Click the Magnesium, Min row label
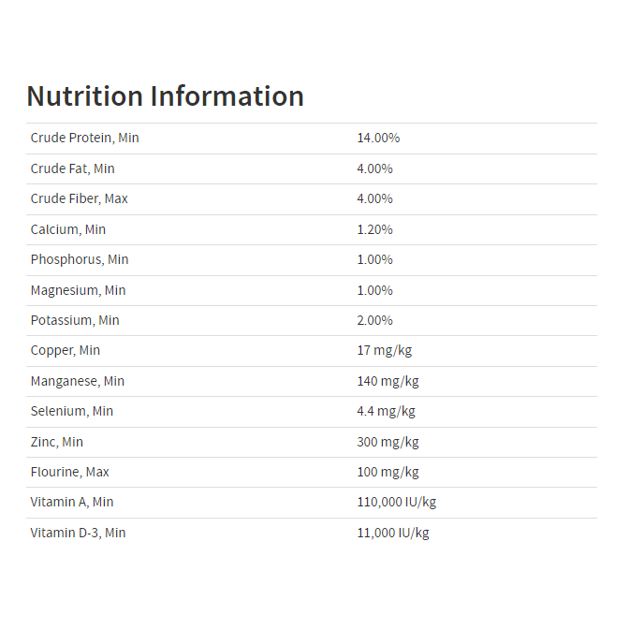Image resolution: width=644 pixels, height=644 pixels. tap(78, 290)
